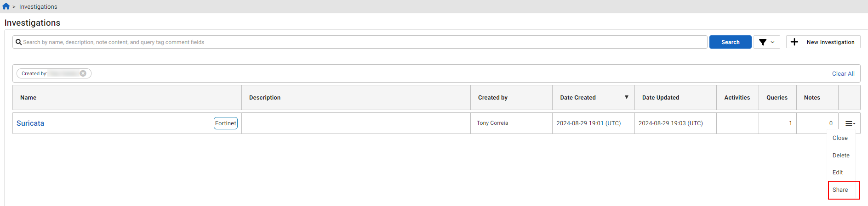Click the Investigations breadcrumb
The height and width of the screenshot is (206, 868).
(x=38, y=7)
